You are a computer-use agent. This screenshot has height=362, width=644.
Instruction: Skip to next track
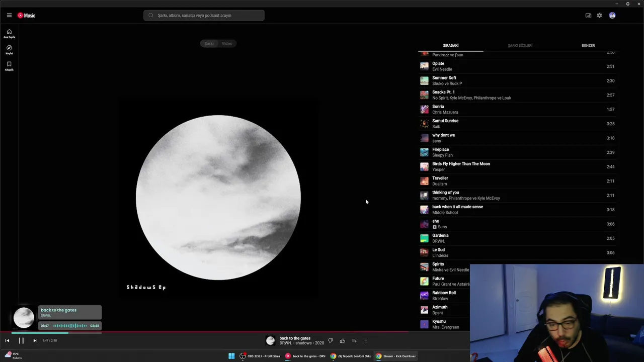35,340
